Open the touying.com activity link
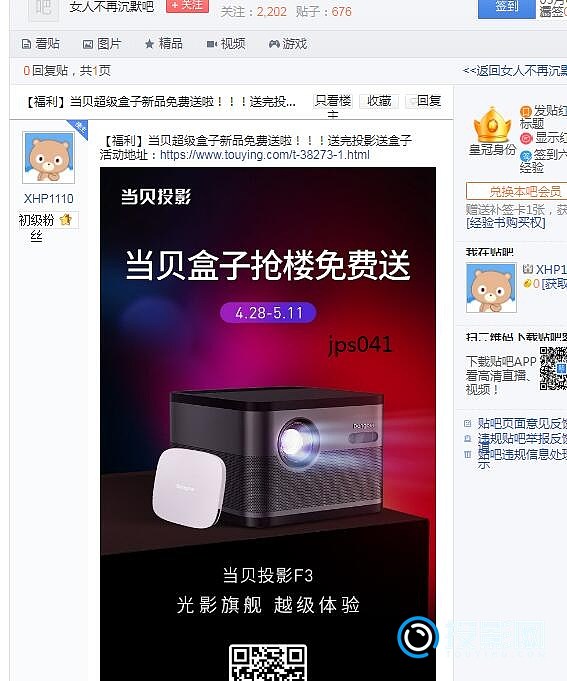Screen dimensions: 567x681 point(265,155)
